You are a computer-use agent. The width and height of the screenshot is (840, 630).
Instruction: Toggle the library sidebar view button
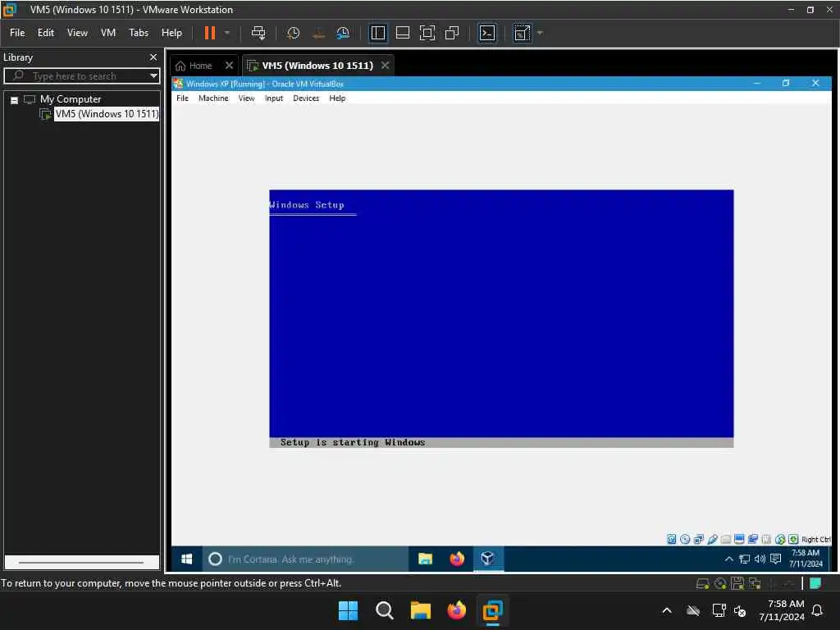pos(377,33)
